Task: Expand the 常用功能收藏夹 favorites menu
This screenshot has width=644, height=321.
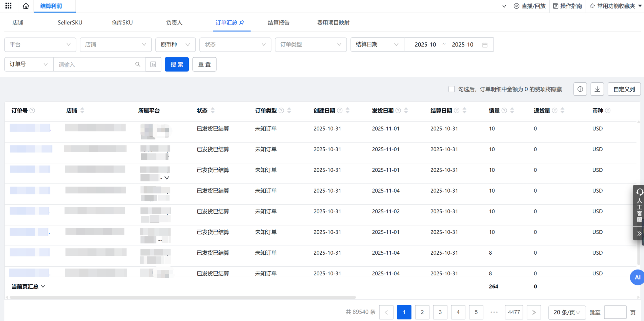Action: [616, 6]
